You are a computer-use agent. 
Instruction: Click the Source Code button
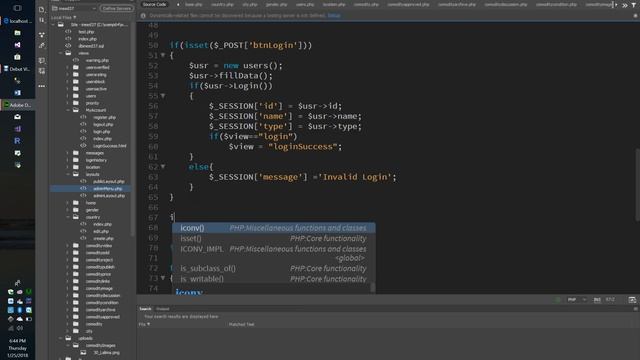155,4
